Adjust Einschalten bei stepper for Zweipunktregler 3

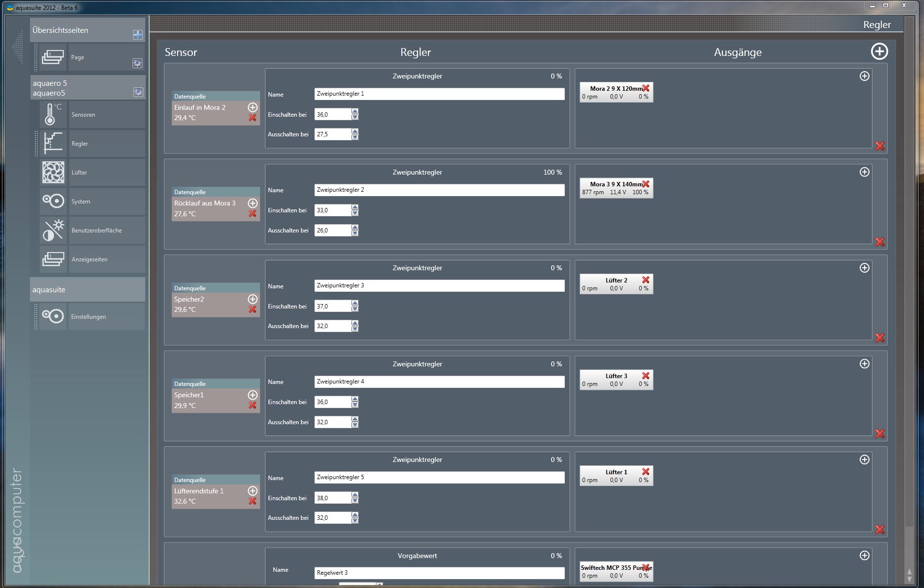(355, 306)
